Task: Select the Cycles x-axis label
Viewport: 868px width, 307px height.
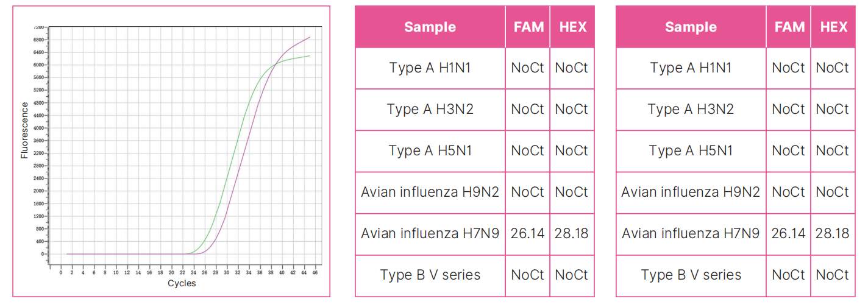Action: point(182,283)
